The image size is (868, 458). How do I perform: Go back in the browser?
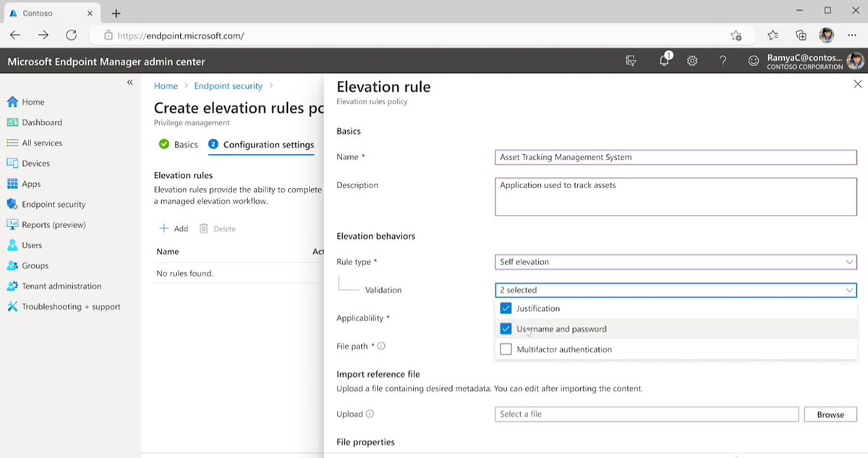(15, 35)
